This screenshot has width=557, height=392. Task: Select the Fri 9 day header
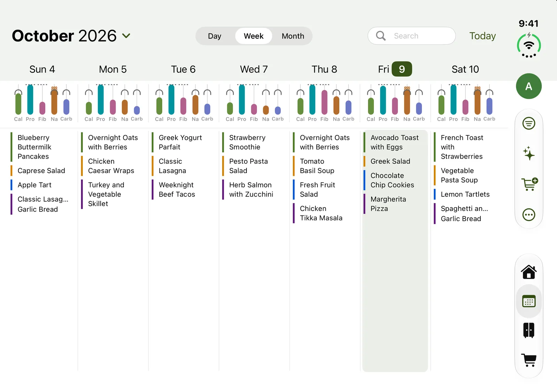click(x=395, y=69)
